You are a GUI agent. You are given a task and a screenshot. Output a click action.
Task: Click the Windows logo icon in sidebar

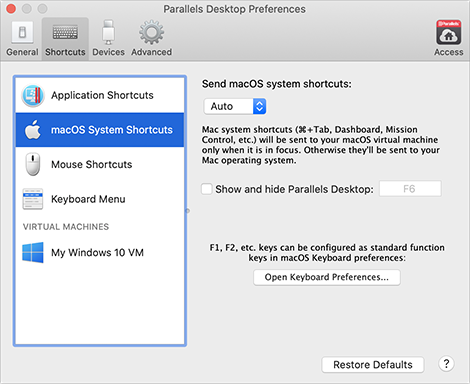(33, 252)
